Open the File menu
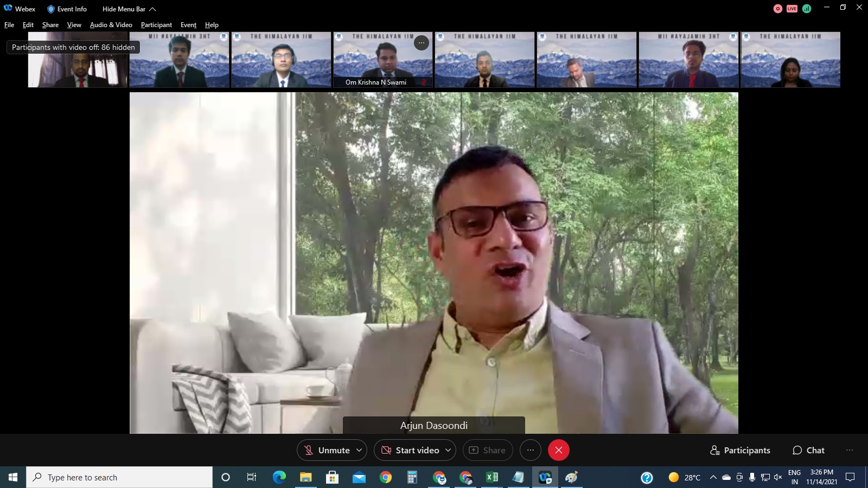 pos(9,25)
